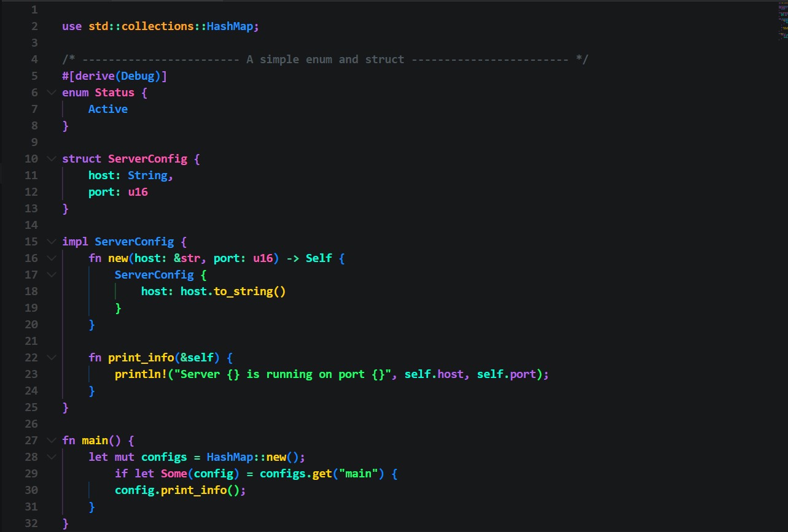788x532 pixels.
Task: Click the println! macro
Action: (141, 374)
